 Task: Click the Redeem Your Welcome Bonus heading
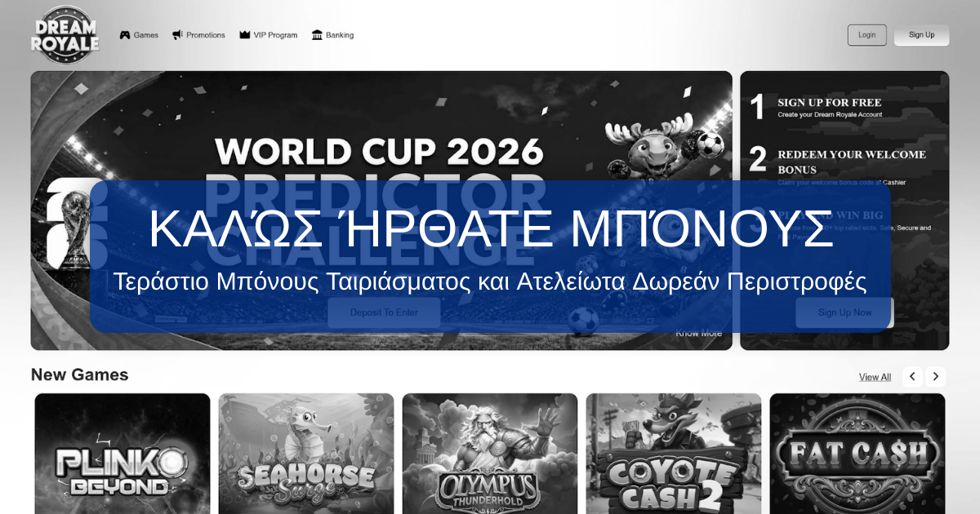point(852,162)
